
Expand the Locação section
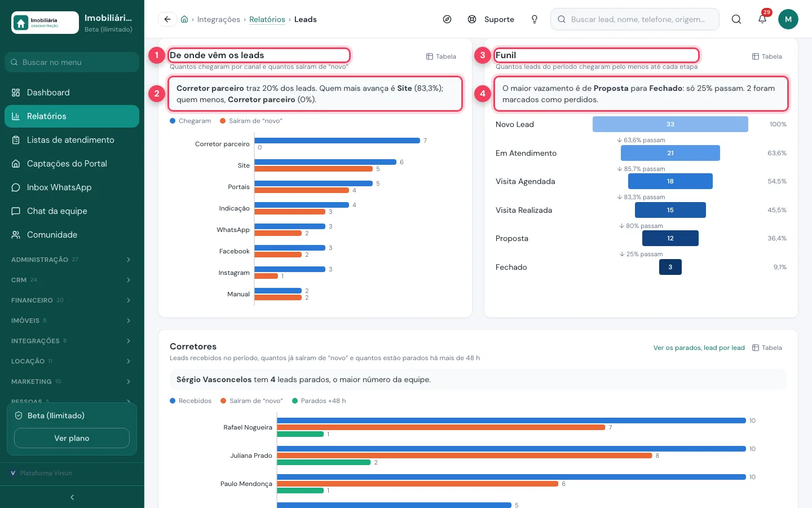click(72, 361)
